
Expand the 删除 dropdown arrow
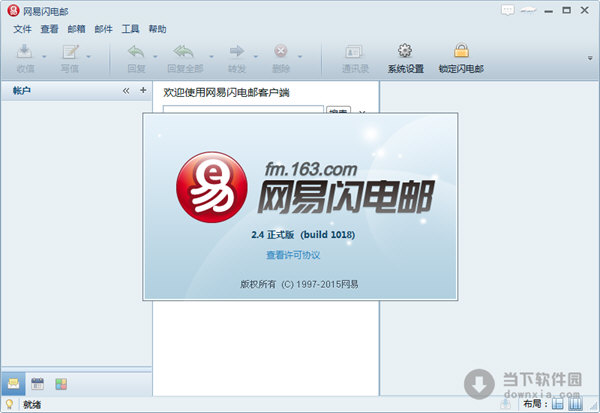300,57
